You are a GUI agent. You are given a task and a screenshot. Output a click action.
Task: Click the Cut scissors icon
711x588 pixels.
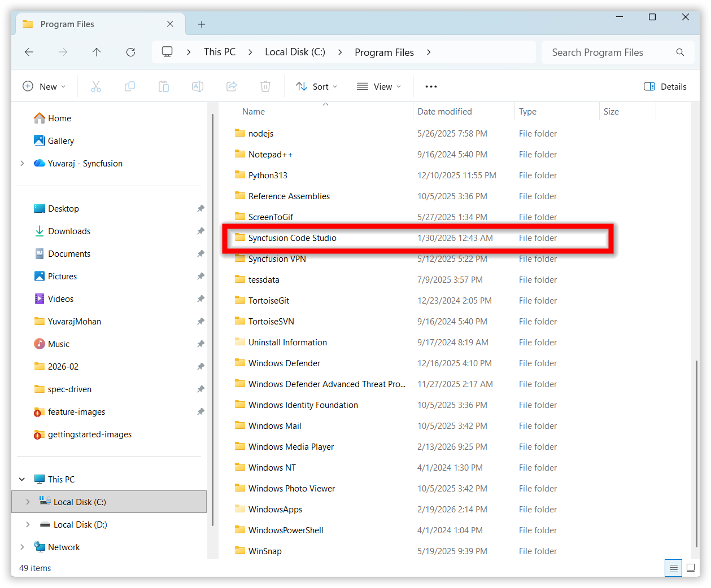click(x=96, y=86)
